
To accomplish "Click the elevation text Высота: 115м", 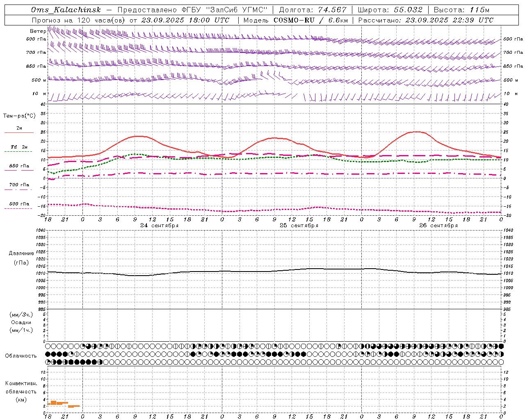I will point(461,10).
